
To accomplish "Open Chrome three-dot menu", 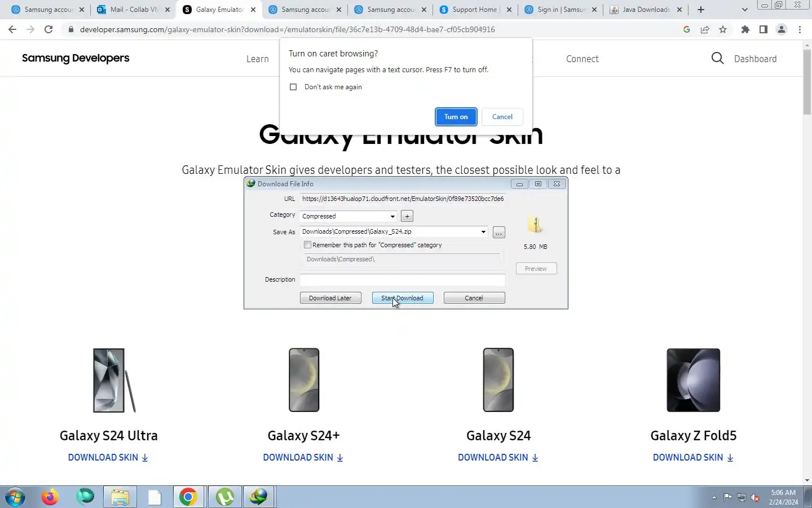I will [x=800, y=29].
